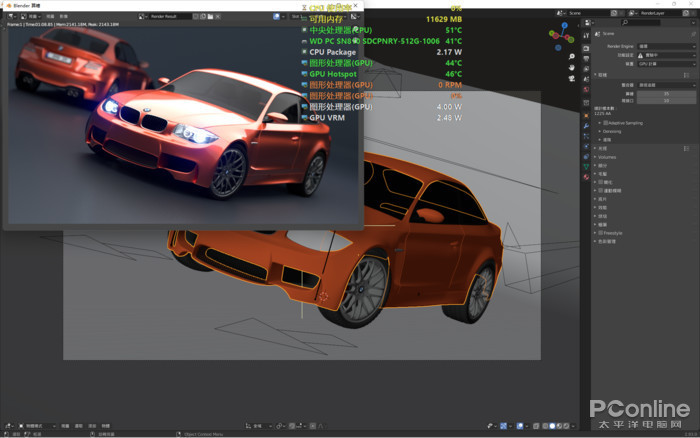Open the render window's View (視圖) menu beside the editor-type button
700x438 pixels.
(x=50, y=17)
